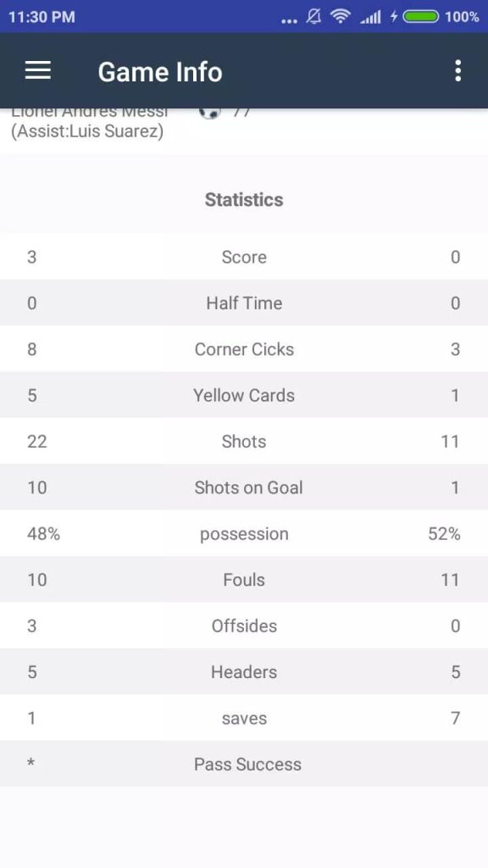The height and width of the screenshot is (868, 488).
Task: Open the hamburger navigation menu
Action: point(38,71)
